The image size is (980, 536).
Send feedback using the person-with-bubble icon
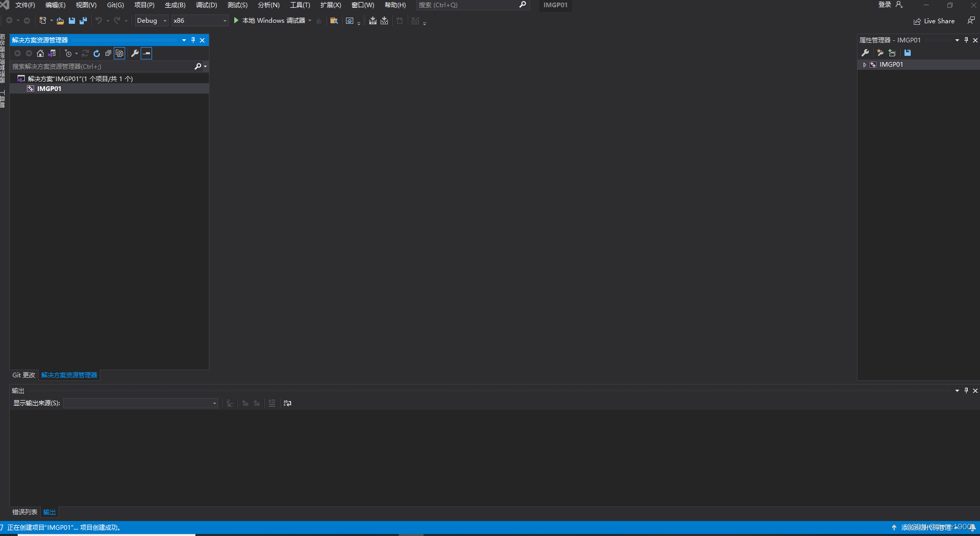click(x=971, y=21)
